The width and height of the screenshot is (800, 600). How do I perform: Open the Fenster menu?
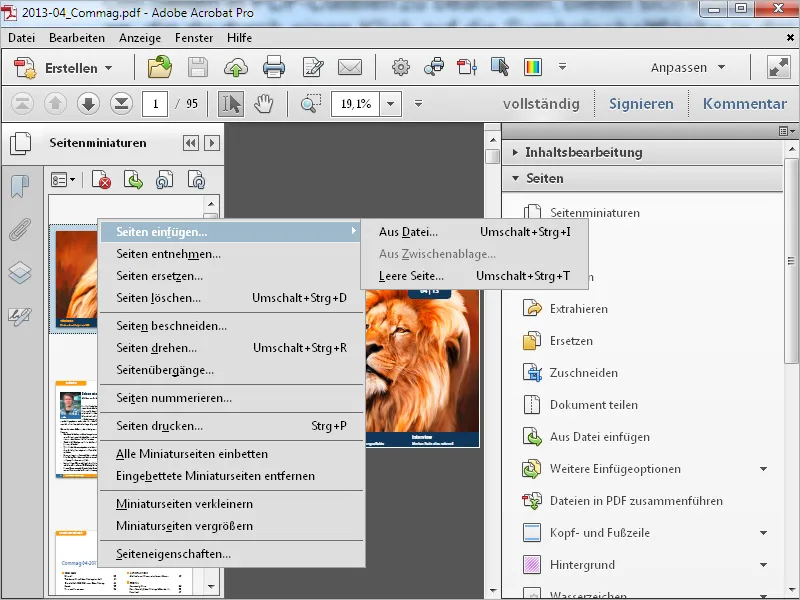click(x=194, y=38)
